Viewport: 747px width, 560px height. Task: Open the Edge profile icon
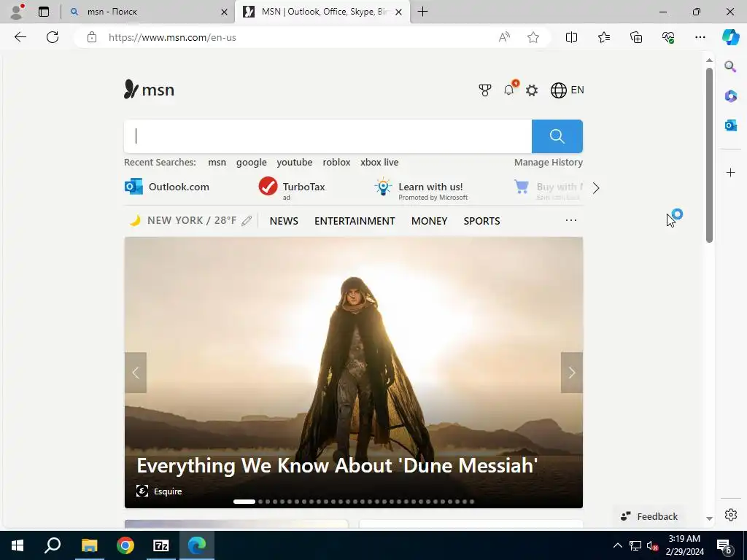pyautogui.click(x=17, y=12)
